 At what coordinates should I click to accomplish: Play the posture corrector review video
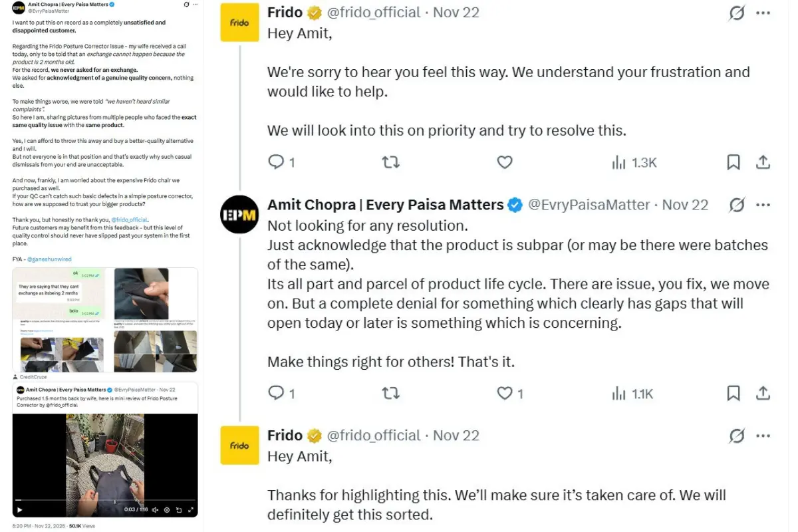(x=20, y=510)
